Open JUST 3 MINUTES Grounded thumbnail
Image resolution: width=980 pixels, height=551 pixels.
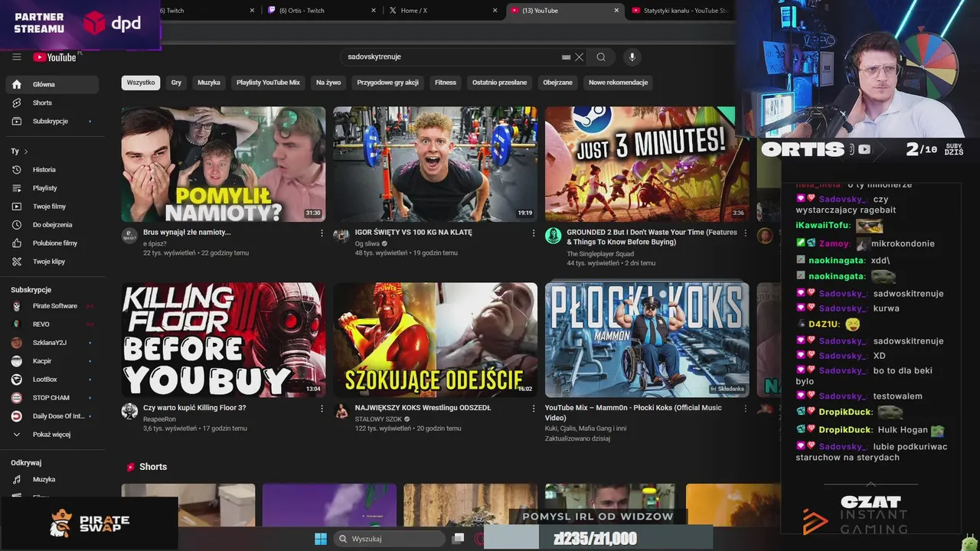(x=647, y=164)
